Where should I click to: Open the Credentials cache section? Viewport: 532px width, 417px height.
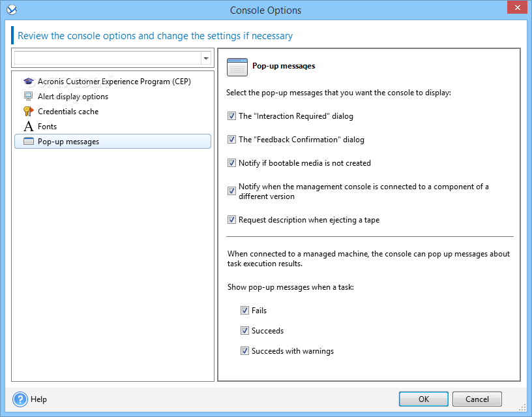[x=68, y=112]
